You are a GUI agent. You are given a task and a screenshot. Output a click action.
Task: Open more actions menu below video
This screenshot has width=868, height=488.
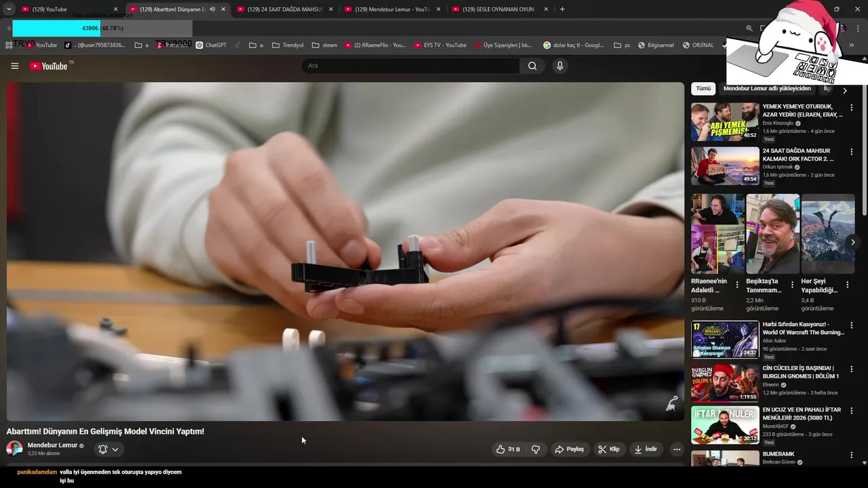tap(677, 449)
